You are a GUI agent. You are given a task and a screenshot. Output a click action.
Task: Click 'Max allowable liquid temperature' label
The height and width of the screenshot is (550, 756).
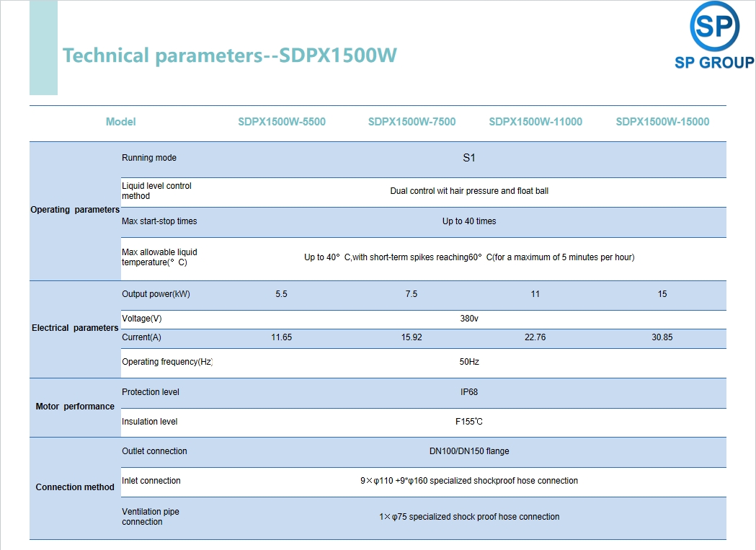point(159,257)
